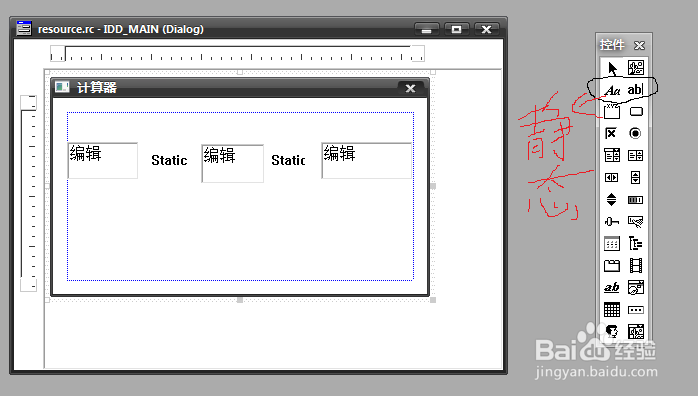
Task: Close the resource.rc editor window
Action: [487, 29]
